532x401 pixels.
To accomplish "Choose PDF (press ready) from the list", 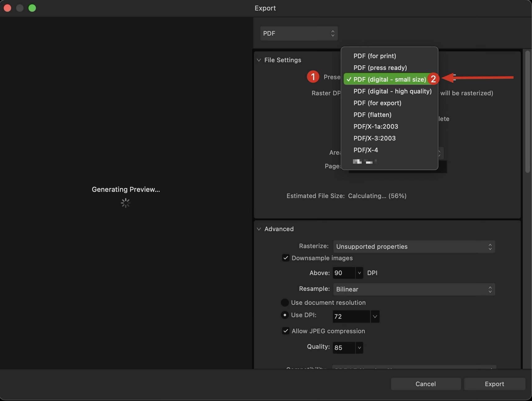I will (x=380, y=68).
